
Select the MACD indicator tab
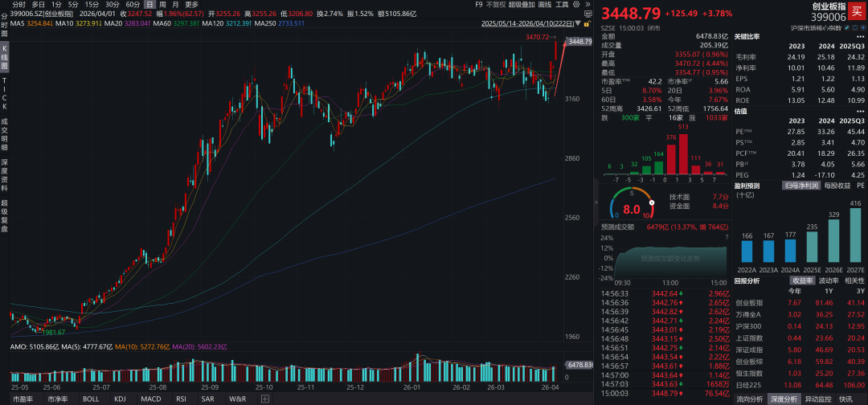151,399
